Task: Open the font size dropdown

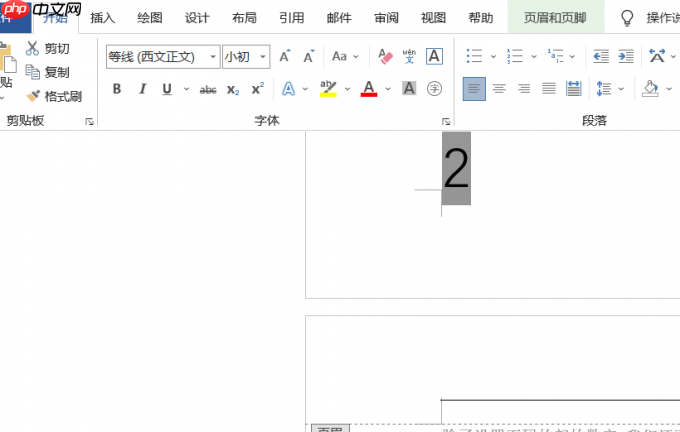Action: click(x=263, y=57)
